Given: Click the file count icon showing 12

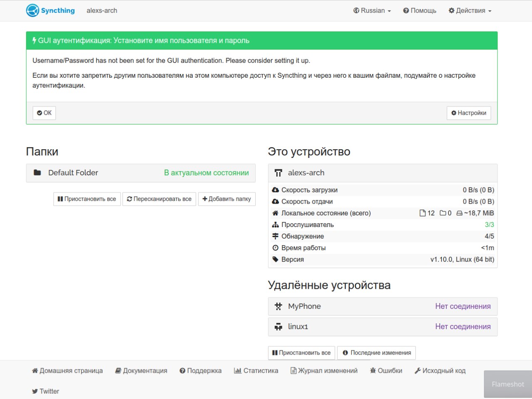Looking at the screenshot, I should click(x=423, y=213).
